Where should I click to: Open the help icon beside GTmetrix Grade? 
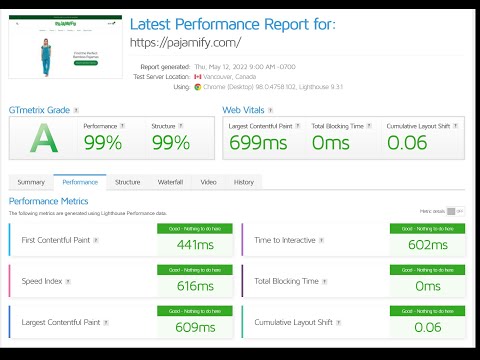click(76, 110)
